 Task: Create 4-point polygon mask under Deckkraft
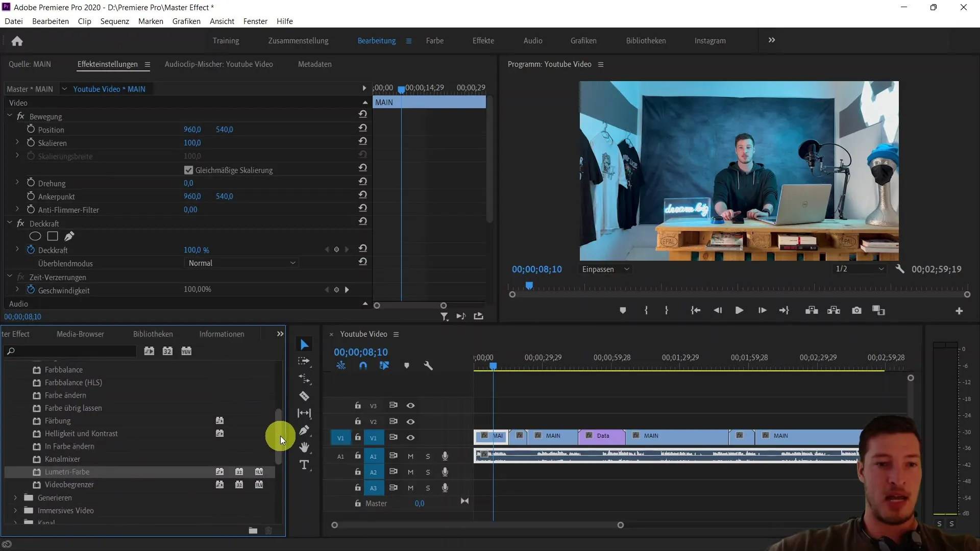(53, 236)
